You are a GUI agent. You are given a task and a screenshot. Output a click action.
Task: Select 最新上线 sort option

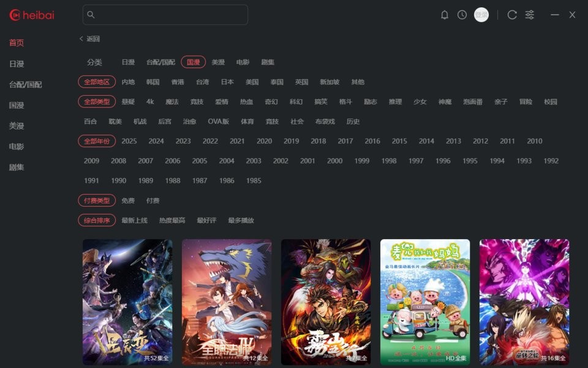(135, 220)
